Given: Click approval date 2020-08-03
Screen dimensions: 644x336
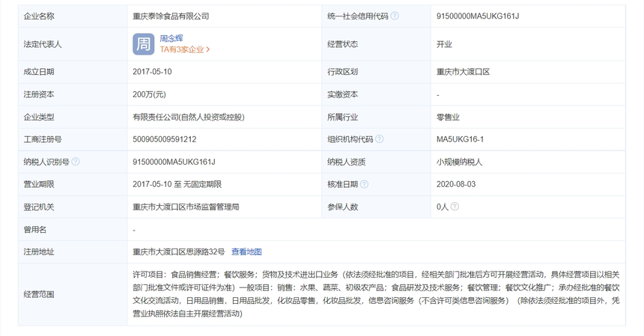Looking at the screenshot, I should click(456, 184).
